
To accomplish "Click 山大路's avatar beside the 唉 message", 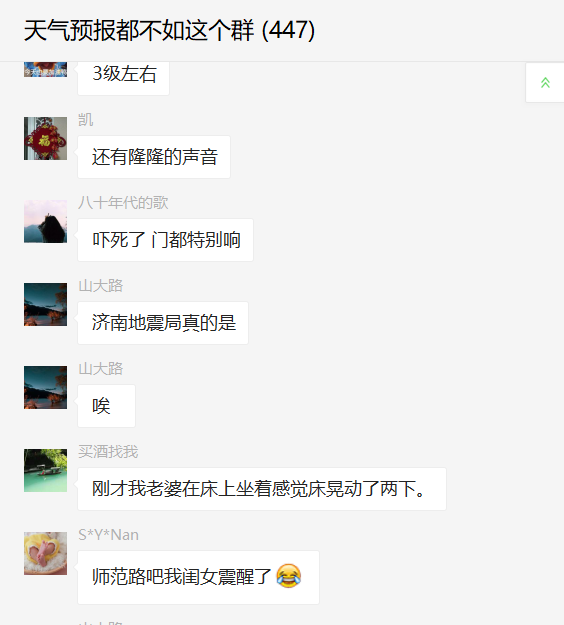I will (x=45, y=387).
